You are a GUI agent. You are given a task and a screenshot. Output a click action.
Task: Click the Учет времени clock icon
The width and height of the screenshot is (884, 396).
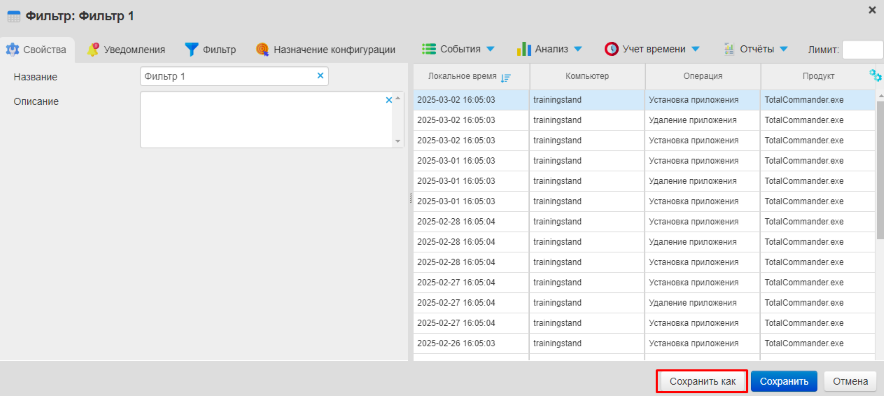pos(611,50)
